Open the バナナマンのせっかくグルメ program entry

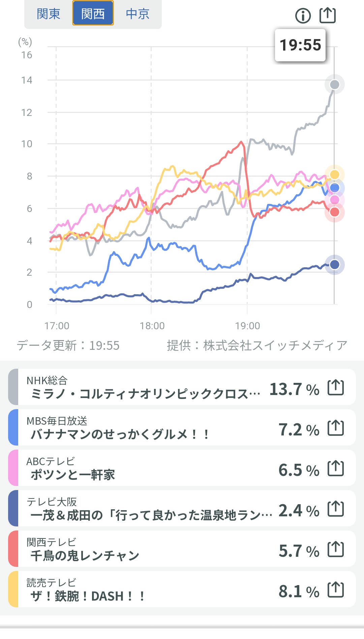coord(120,434)
